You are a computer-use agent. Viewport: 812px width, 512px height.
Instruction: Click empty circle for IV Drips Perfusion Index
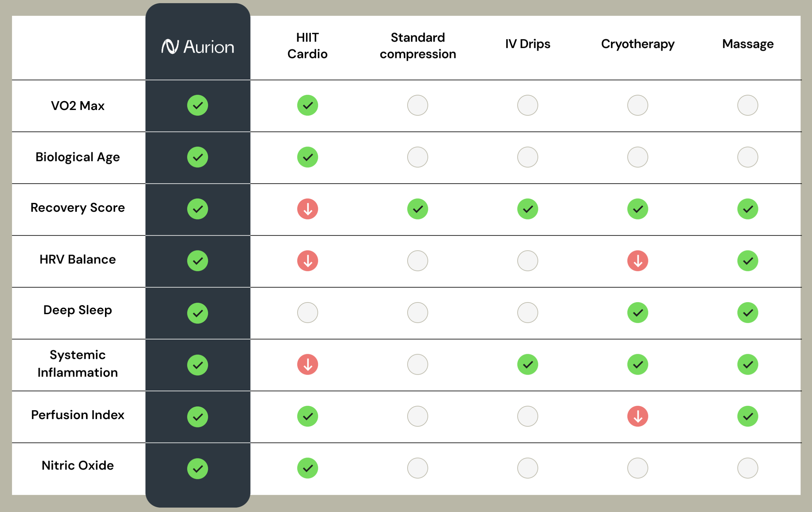click(527, 416)
